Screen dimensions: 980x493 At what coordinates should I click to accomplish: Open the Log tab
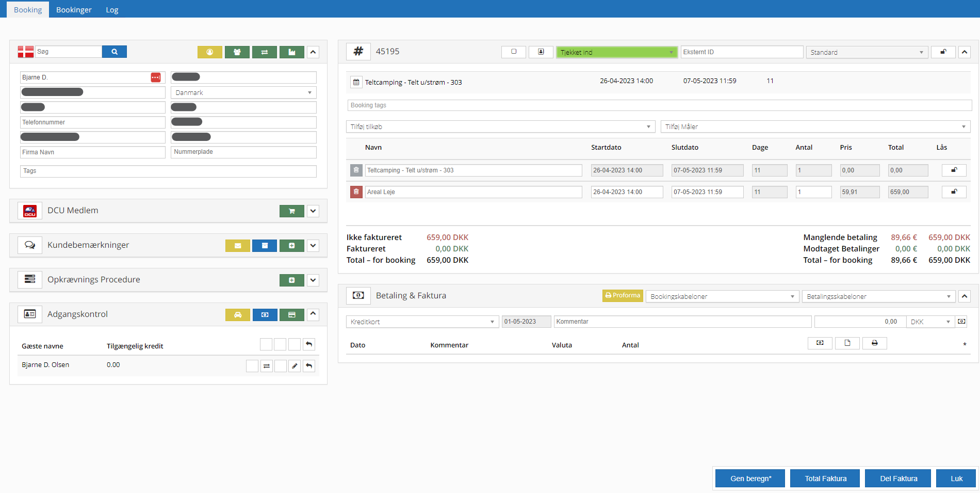(112, 10)
